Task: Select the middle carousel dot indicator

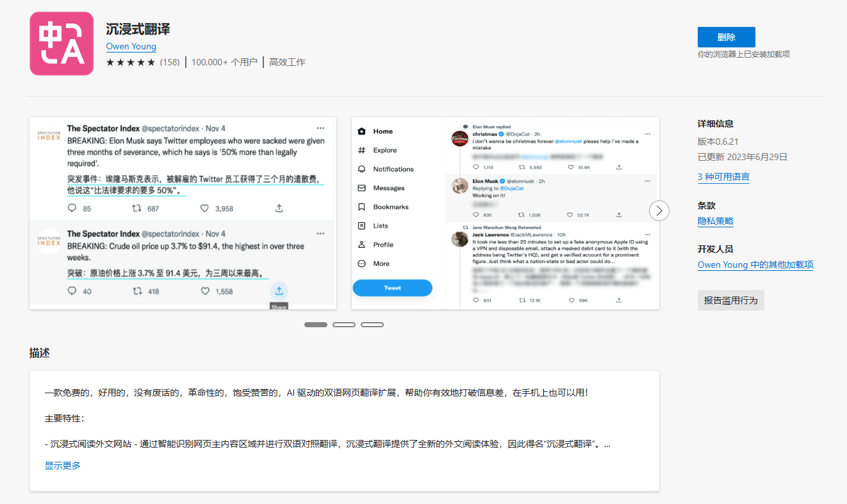Action: 344,325
